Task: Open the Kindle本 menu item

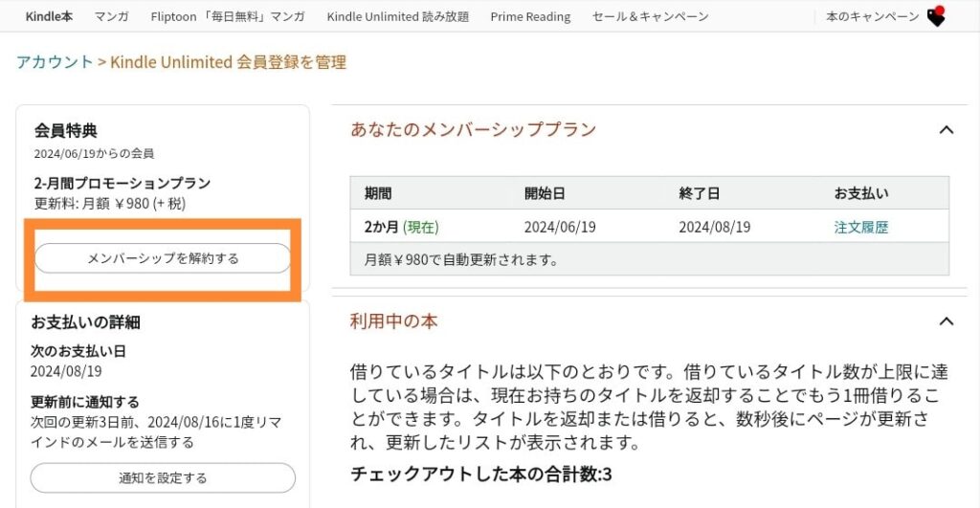Action: 49,17
